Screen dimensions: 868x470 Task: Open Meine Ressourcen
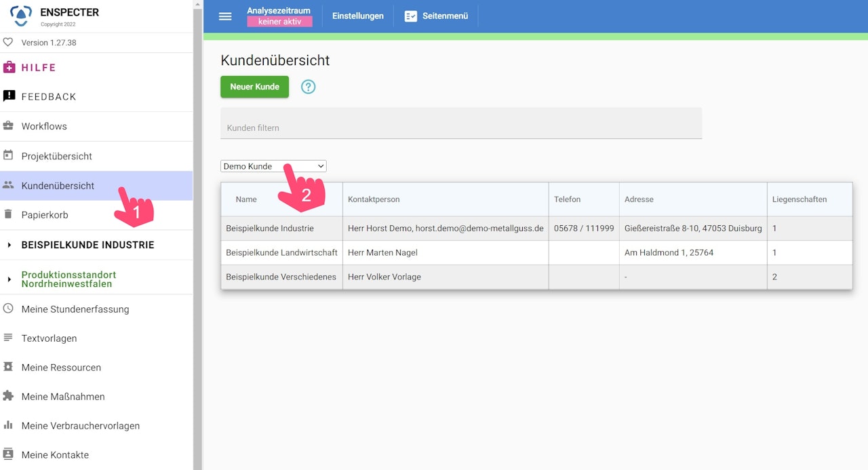[61, 368]
